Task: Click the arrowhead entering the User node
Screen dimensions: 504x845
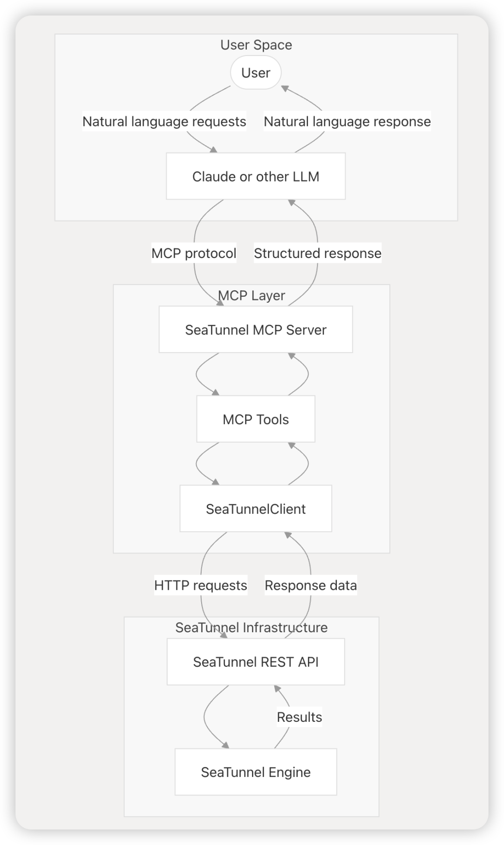Action: (285, 88)
